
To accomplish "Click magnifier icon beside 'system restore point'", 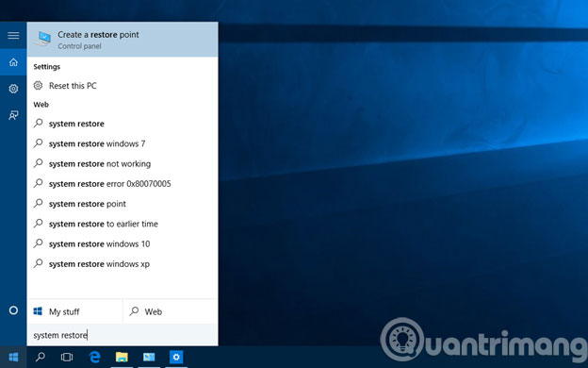I will (x=38, y=204).
